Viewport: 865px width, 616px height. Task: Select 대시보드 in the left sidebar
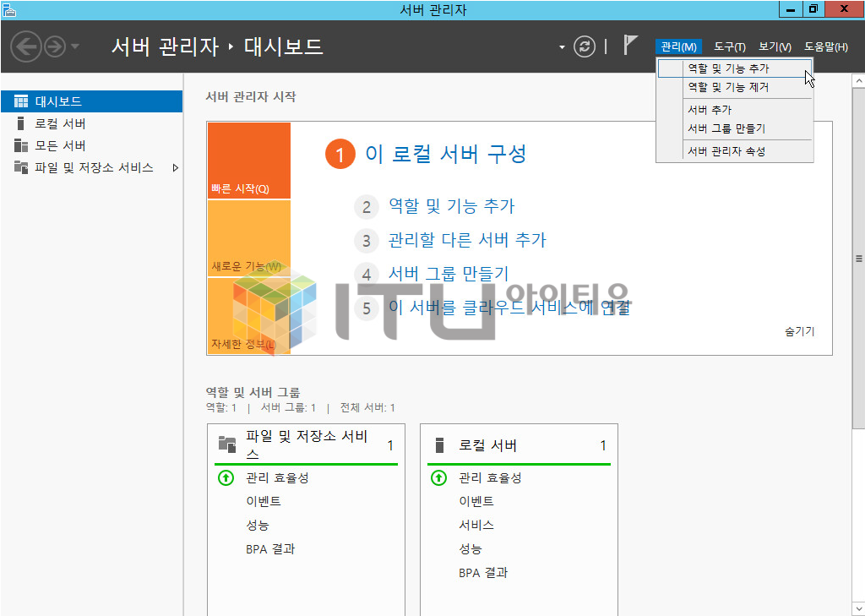tap(91, 101)
